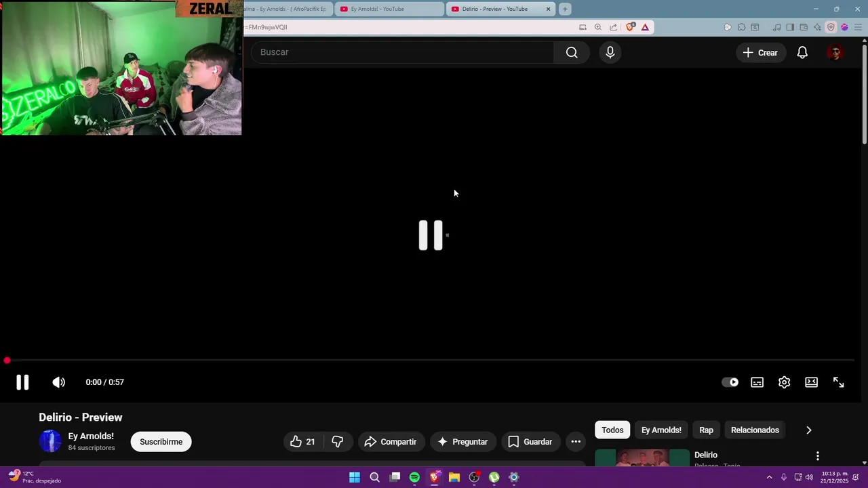The height and width of the screenshot is (488, 868).
Task: Open the Preguntar AI ask button
Action: click(463, 442)
